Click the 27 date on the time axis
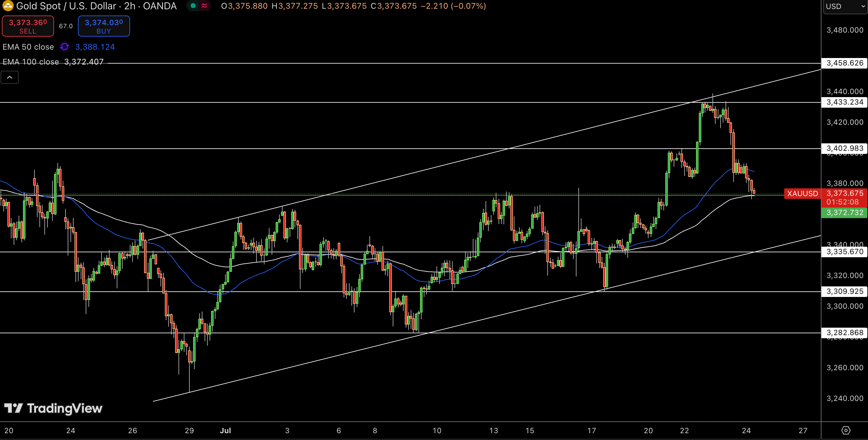This screenshot has width=868, height=440. pyautogui.click(x=803, y=431)
